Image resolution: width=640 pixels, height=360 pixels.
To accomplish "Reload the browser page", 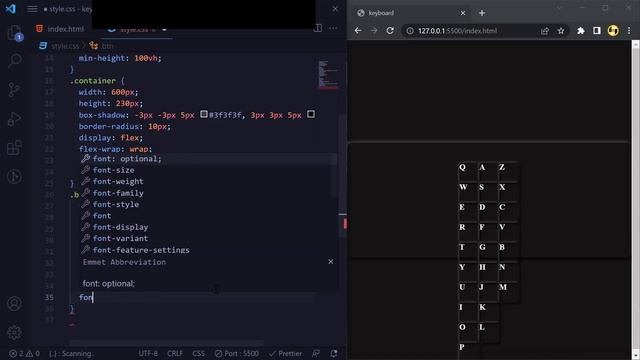I will click(390, 31).
